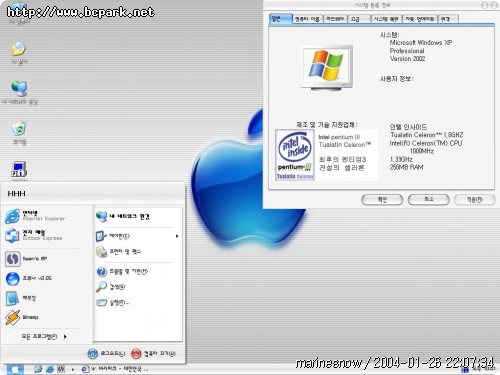
Task: Click the Apple logo start button on the taskbar
Action: [x=15, y=369]
